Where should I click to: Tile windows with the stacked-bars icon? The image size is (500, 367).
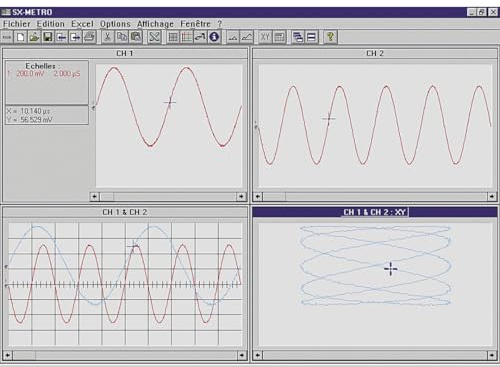coord(311,37)
